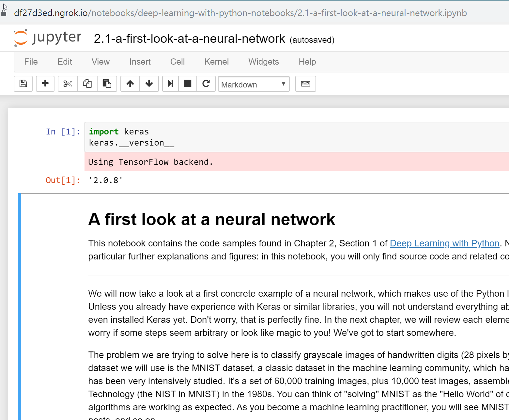Screen dimensions: 509x420
Task: Open the File menu
Action: click(31, 62)
